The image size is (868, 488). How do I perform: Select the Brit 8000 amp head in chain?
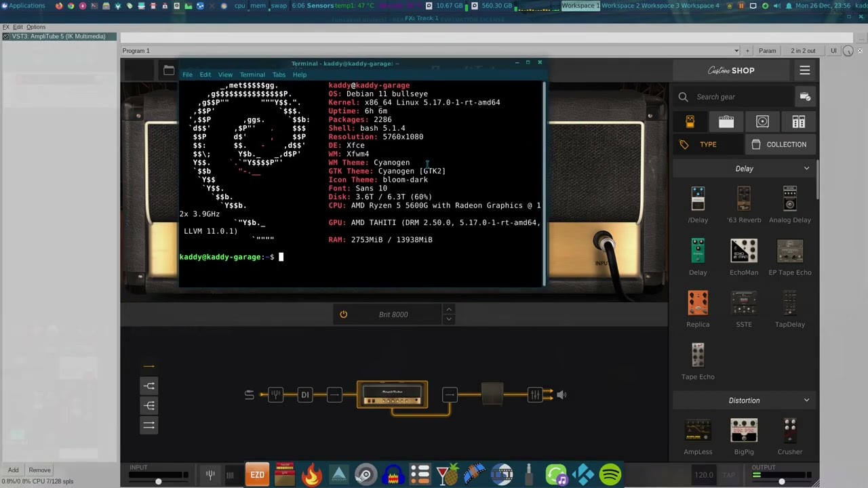coord(392,394)
